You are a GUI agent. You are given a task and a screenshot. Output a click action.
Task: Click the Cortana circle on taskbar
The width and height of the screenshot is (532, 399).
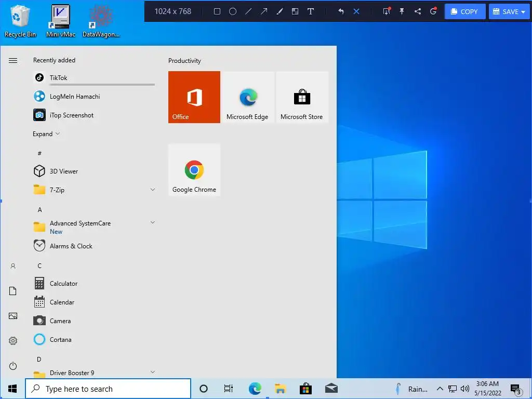(x=204, y=389)
